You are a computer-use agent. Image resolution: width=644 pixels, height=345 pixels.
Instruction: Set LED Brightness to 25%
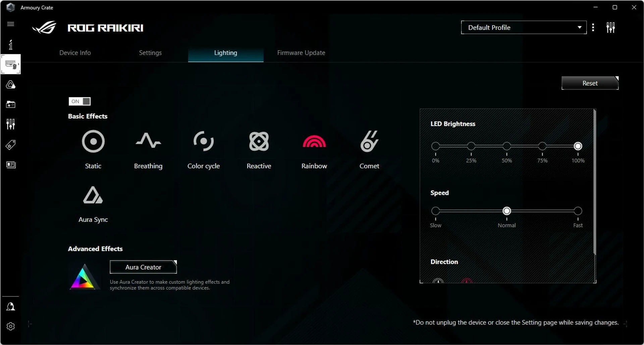coord(471,146)
